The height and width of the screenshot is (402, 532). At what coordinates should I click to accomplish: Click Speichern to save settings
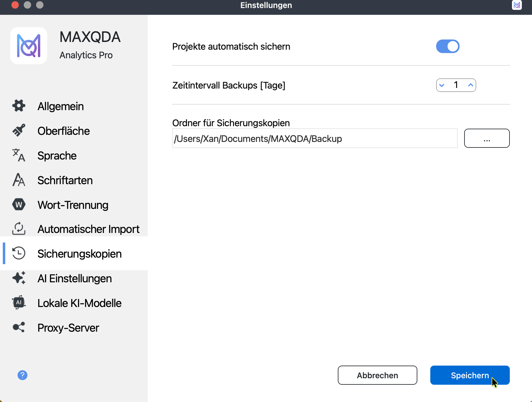point(470,375)
